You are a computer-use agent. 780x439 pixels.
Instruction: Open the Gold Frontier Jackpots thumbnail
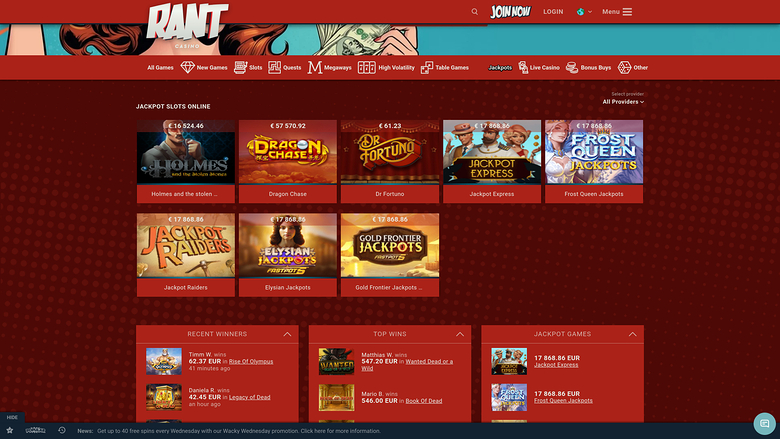tap(390, 246)
